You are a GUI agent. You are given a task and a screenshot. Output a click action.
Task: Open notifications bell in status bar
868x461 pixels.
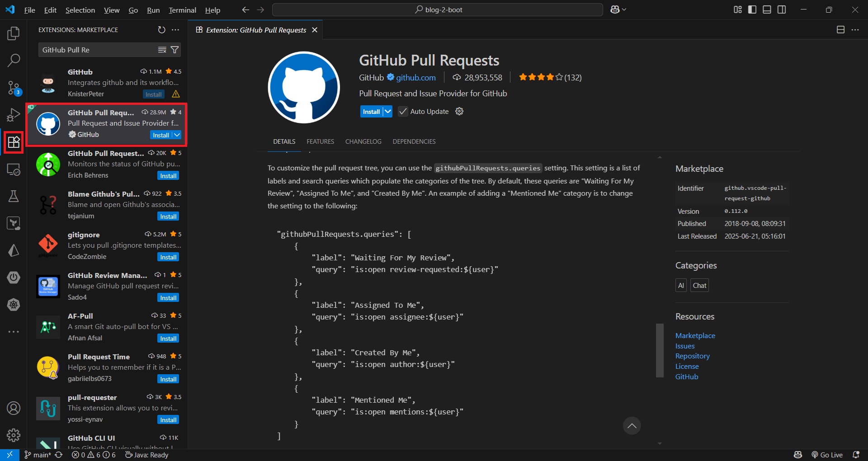[856, 455]
